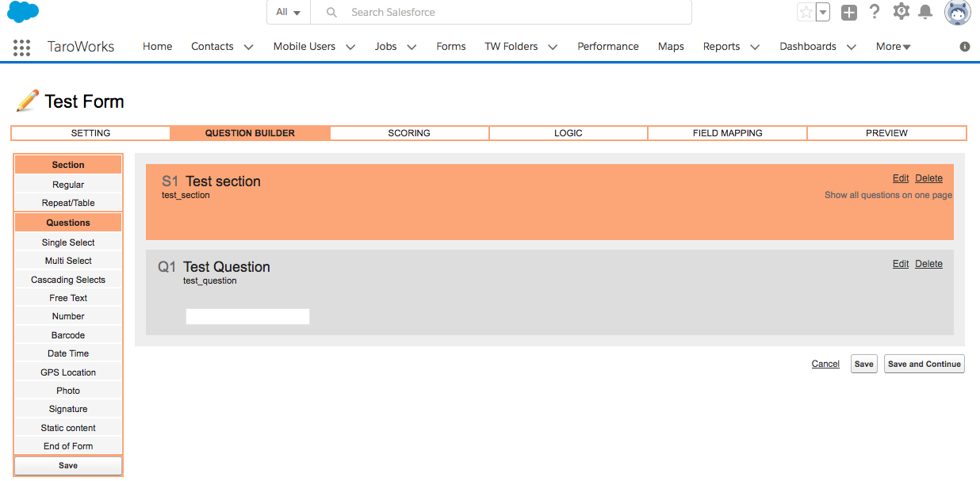Open the Reports tab
The image size is (980, 481).
coord(722,47)
